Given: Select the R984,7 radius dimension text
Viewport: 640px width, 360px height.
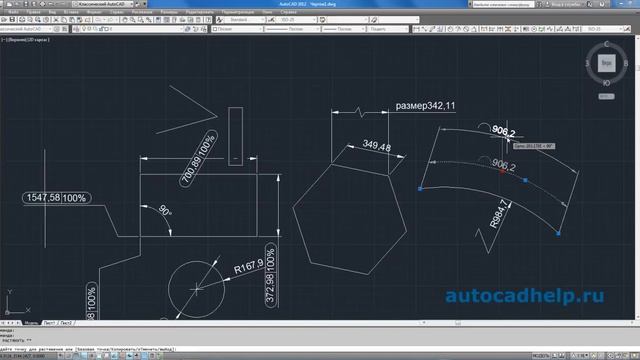Looking at the screenshot, I should point(499,214).
